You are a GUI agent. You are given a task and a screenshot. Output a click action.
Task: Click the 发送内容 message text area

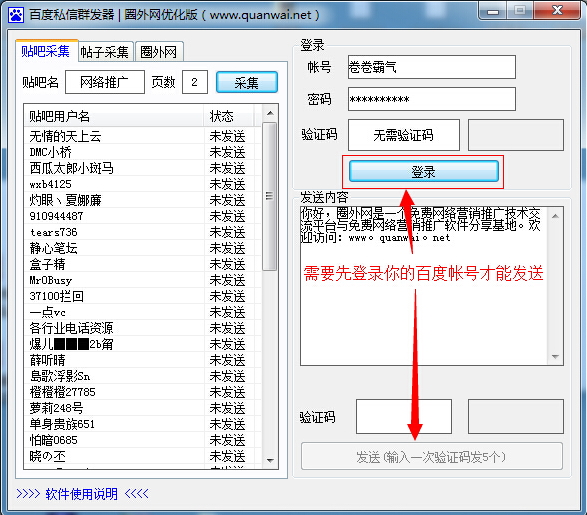pos(424,286)
